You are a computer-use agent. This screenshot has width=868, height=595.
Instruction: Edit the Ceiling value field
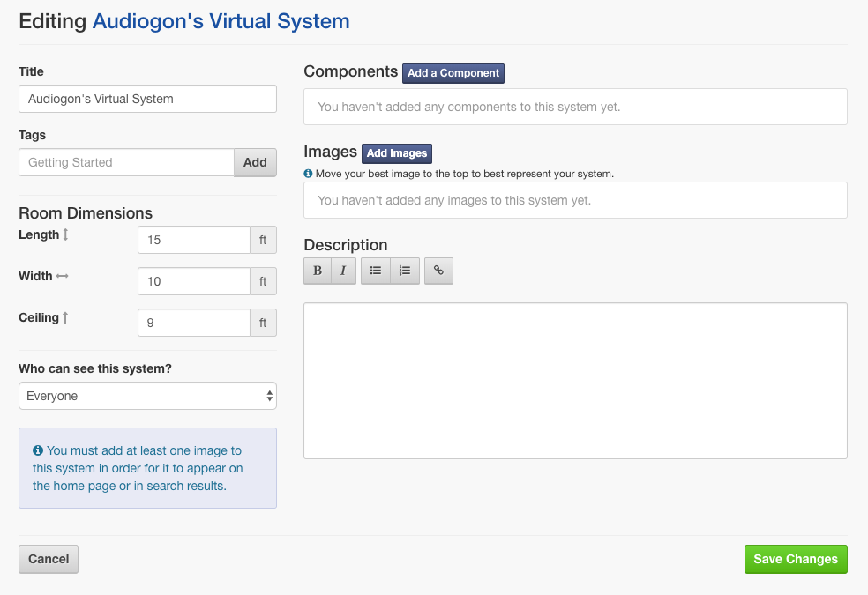[194, 323]
